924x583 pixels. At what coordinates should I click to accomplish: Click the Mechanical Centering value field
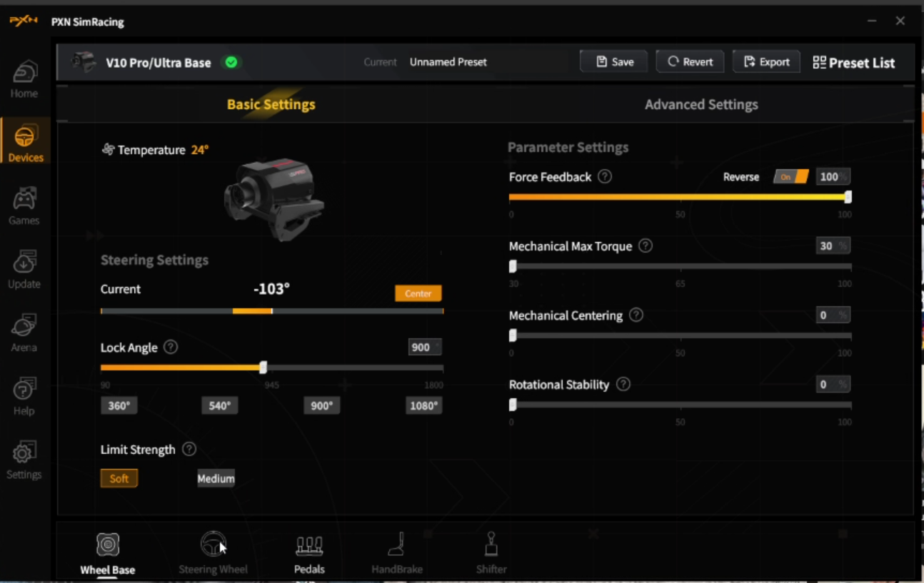[x=833, y=315]
